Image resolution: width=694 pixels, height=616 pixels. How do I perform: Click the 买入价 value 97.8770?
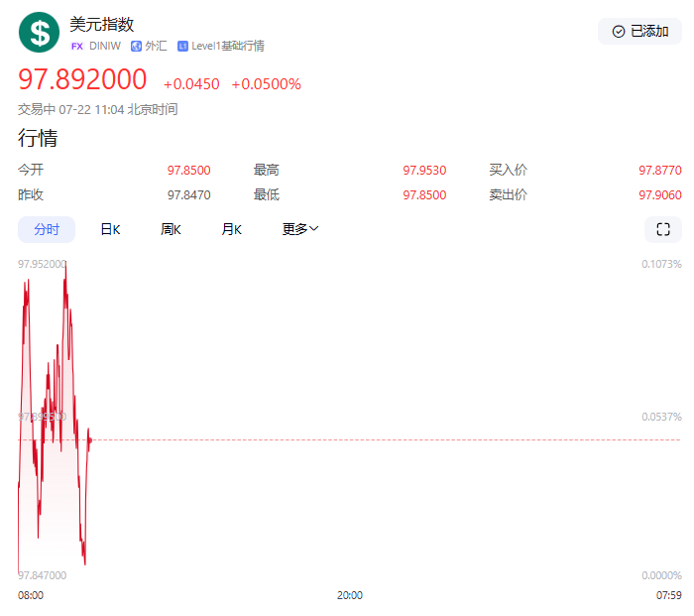[660, 170]
